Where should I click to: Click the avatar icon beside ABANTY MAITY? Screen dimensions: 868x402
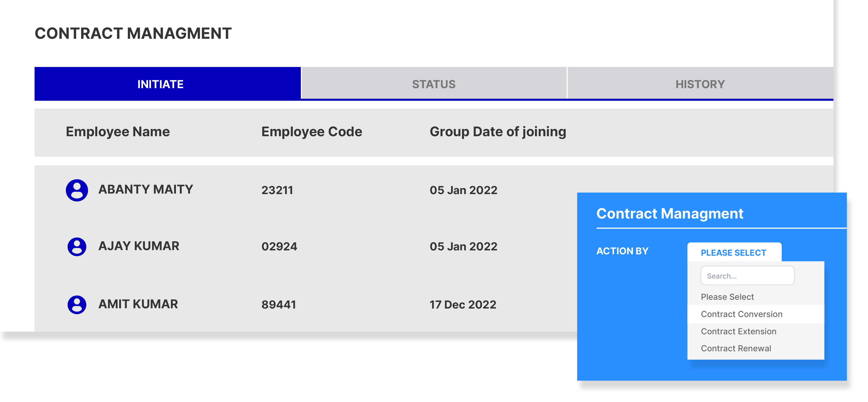(77, 190)
